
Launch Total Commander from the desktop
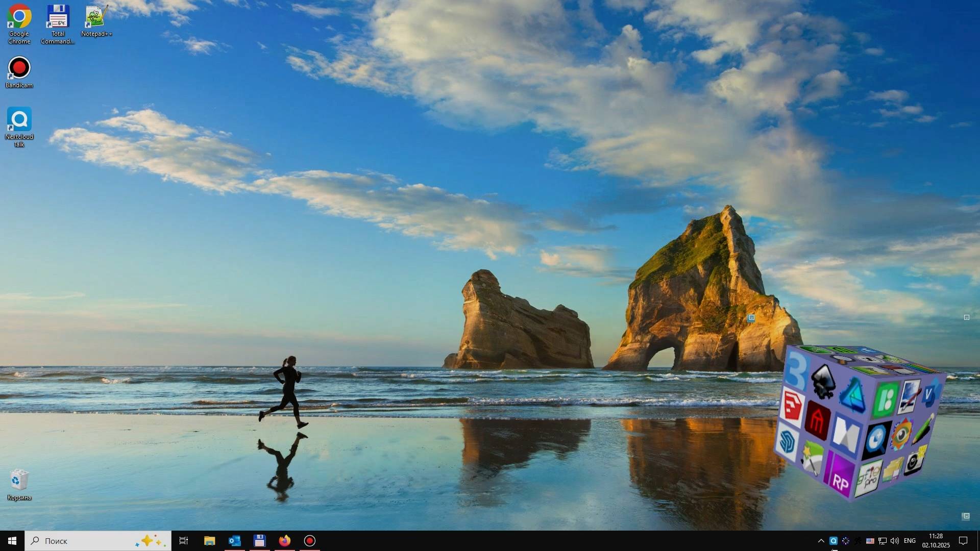(x=57, y=15)
